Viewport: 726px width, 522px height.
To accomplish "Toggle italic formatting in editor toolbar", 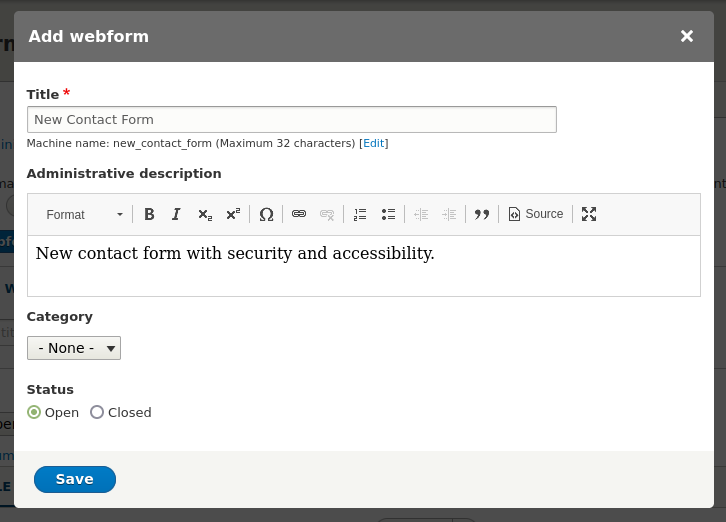I will 176,214.
